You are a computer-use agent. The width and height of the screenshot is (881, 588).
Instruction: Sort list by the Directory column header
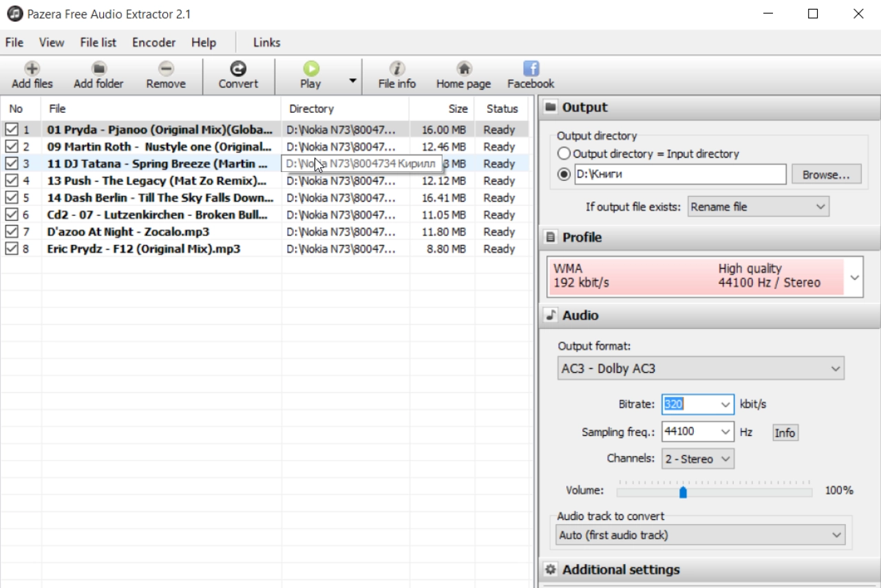(x=345, y=109)
